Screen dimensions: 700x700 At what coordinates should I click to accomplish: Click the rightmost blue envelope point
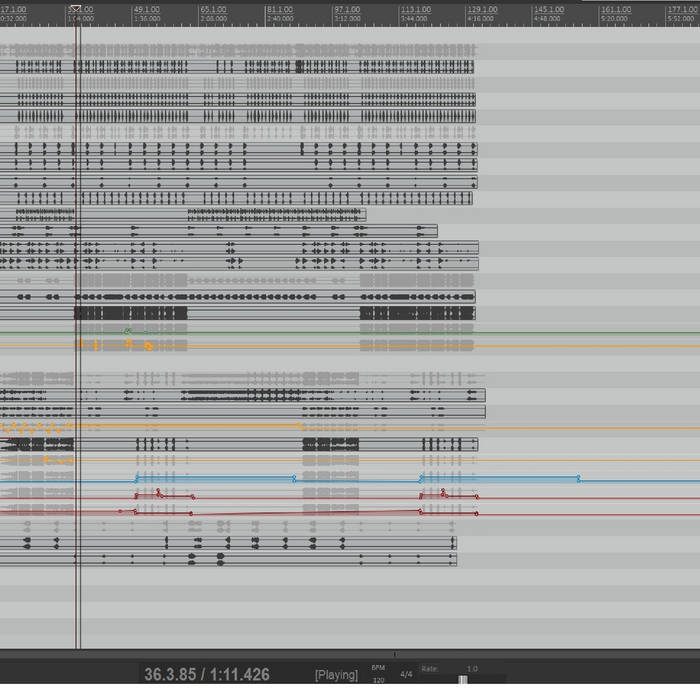point(578,479)
